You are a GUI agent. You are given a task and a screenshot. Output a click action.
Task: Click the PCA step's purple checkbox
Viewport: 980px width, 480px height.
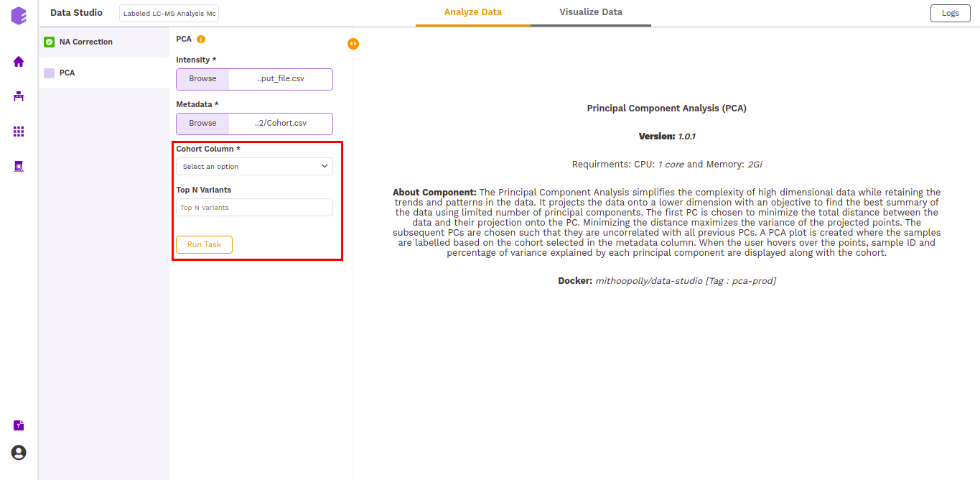click(49, 73)
